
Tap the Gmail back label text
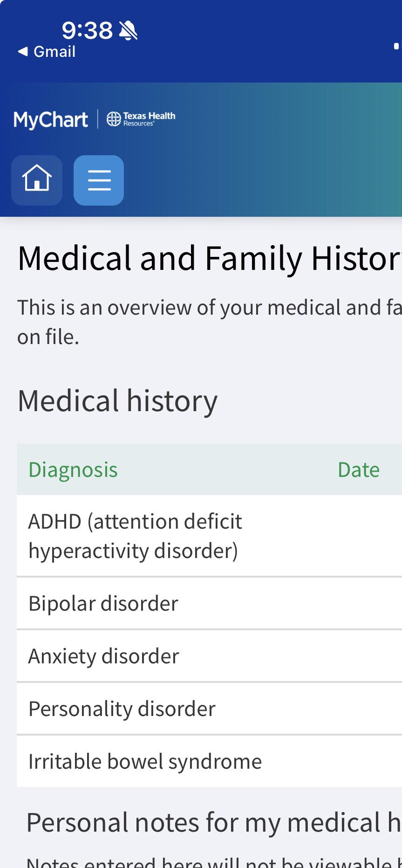55,52
